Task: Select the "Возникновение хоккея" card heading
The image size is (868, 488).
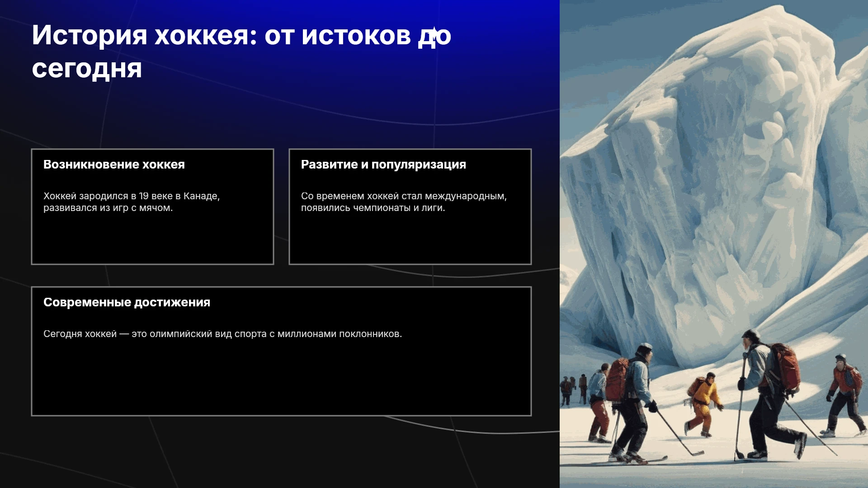Action: point(114,164)
